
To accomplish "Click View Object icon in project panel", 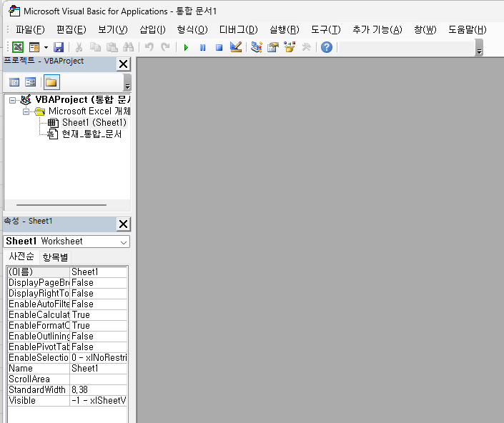I will tap(31, 82).
